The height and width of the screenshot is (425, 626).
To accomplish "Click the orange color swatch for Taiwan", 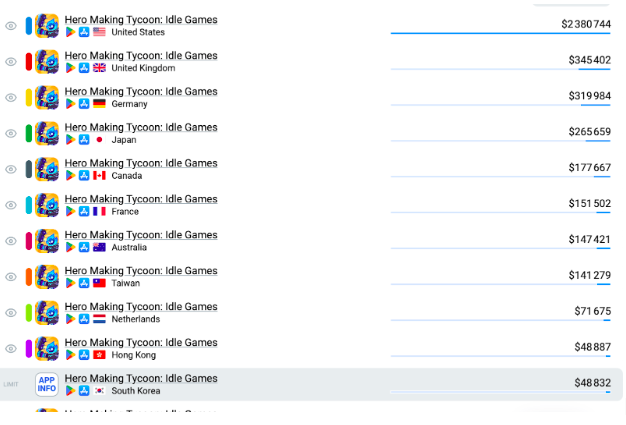I will tap(29, 277).
